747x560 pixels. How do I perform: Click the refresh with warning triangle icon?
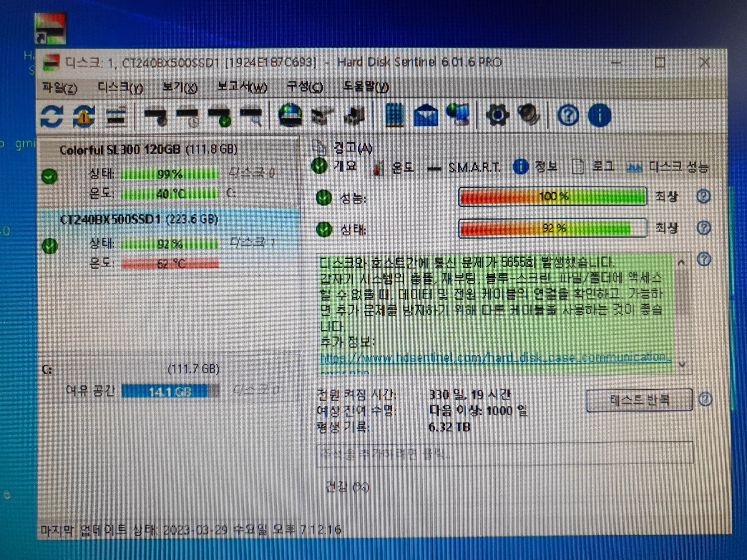84,116
